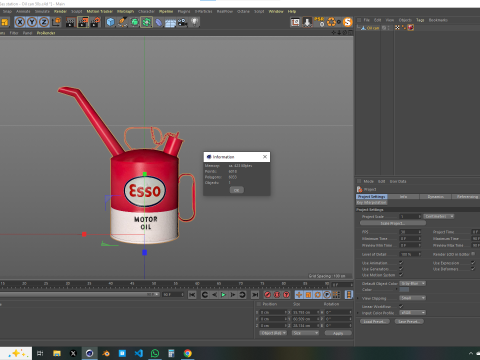Image resolution: width=480 pixels, height=360 pixels.
Task: Uncheck Use Deformers checkbox
Action: click(x=473, y=269)
